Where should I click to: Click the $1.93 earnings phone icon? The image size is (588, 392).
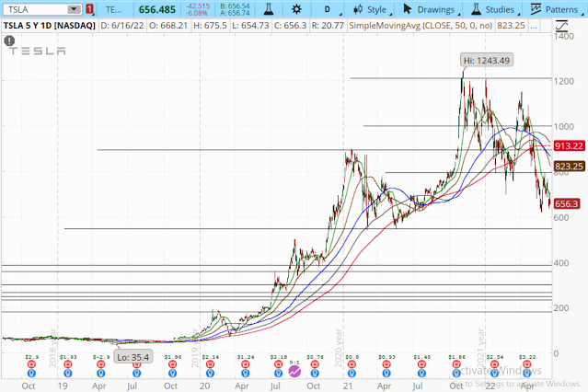click(68, 364)
